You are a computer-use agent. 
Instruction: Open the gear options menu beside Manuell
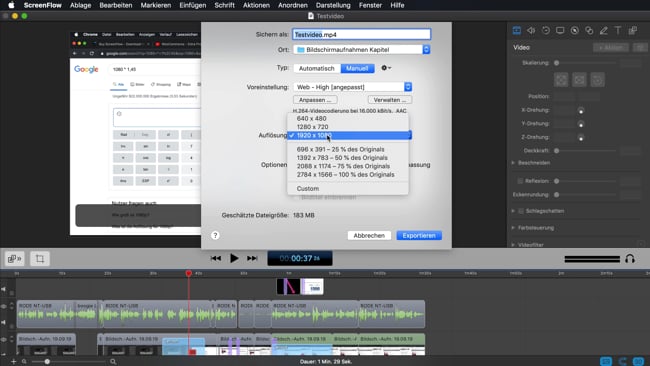(386, 68)
